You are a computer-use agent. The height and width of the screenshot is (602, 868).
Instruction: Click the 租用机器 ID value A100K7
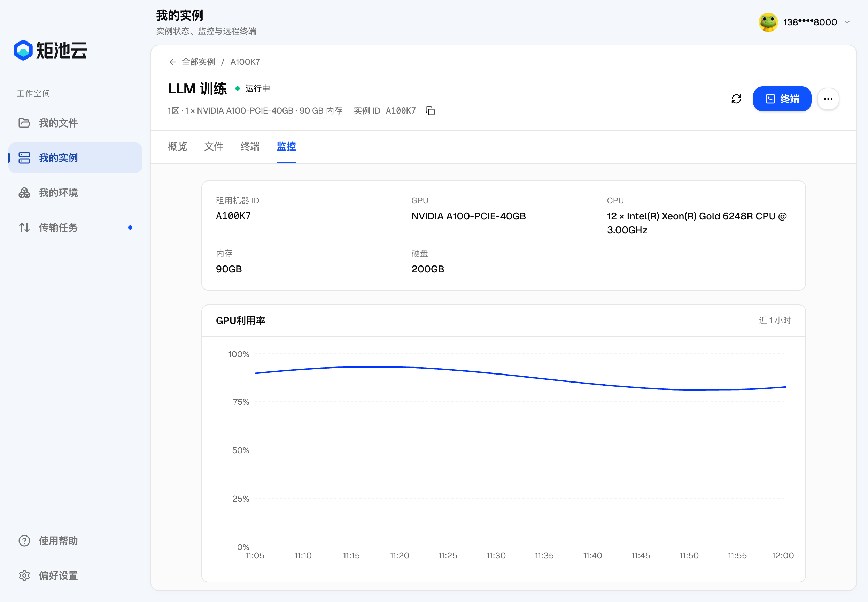[x=233, y=216]
